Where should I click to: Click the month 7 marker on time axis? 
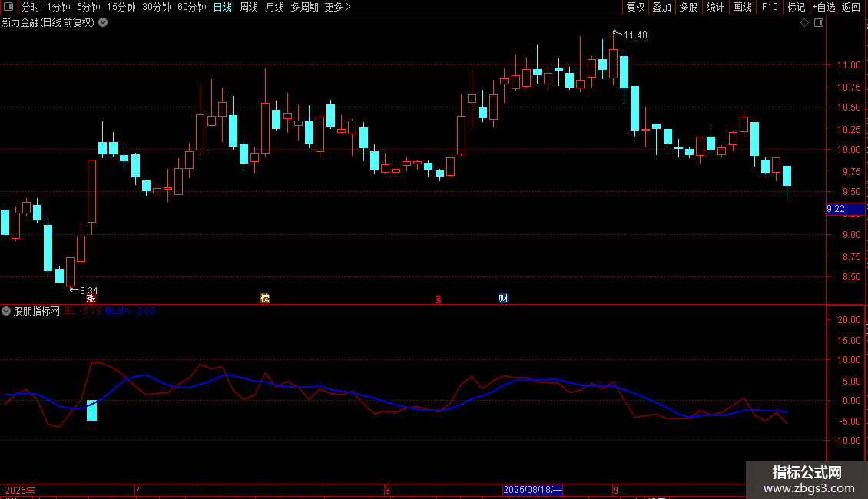click(137, 490)
